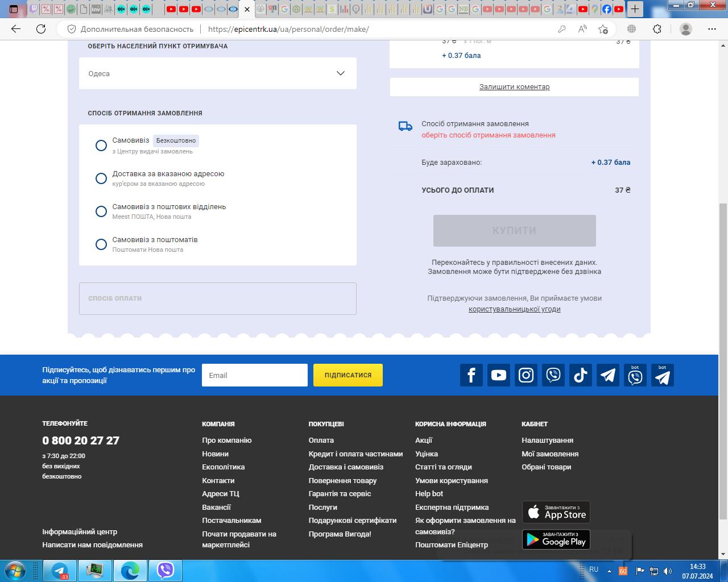Add page to favorites star icon
Viewport: 728px width, 582px height.
[x=603, y=29]
